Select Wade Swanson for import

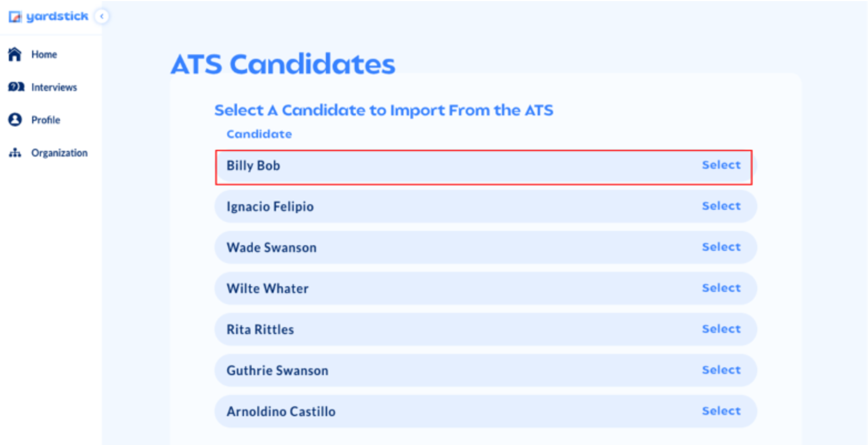click(x=721, y=247)
